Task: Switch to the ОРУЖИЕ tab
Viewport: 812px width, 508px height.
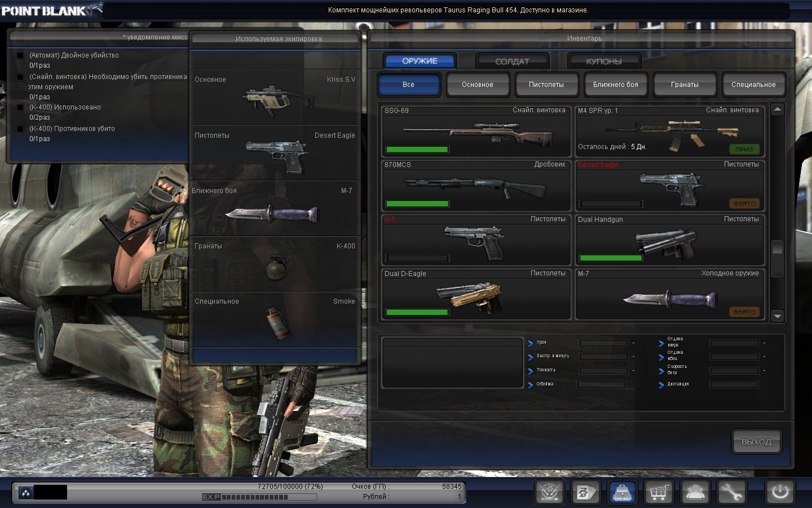Action: [x=420, y=61]
